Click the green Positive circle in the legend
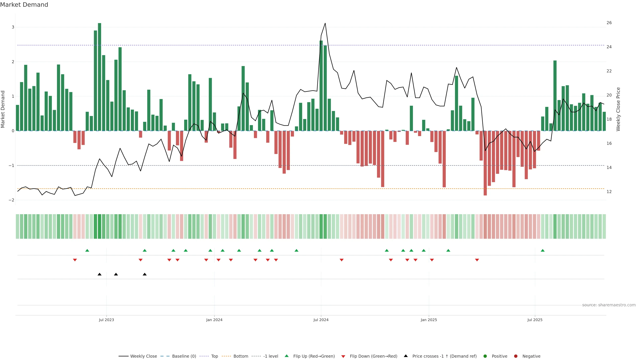Screen dimensions: 644x362 [485, 356]
